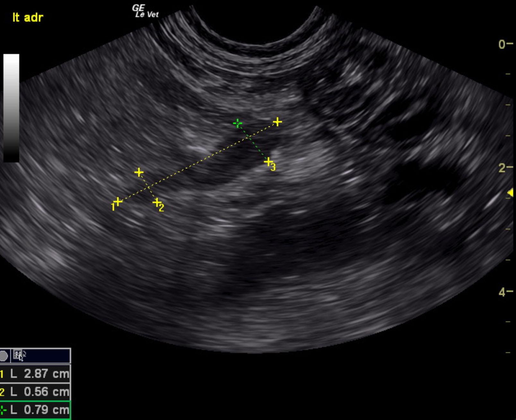Select upper-right end caliper of measurement 1
Viewport: 516px width, 420px height.
point(277,122)
